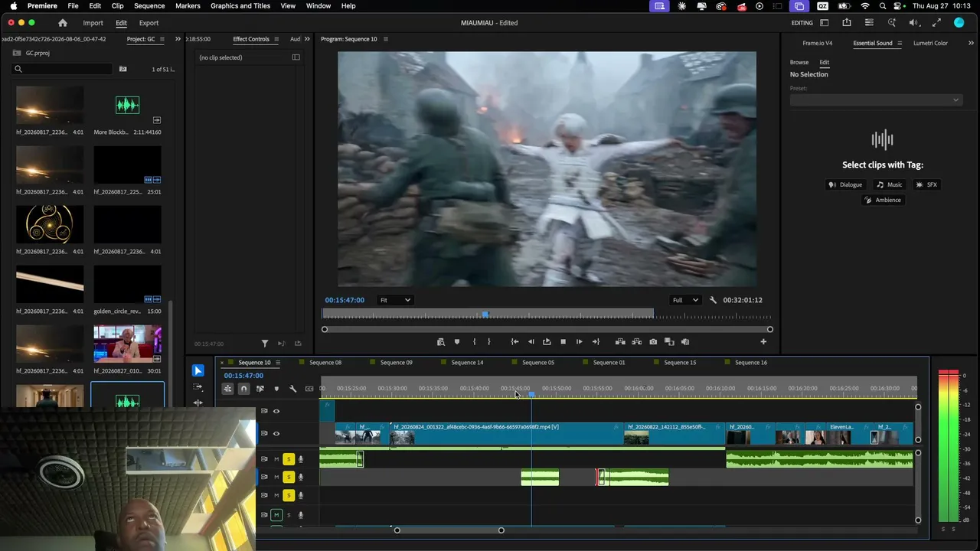Click the Extract button
Viewport: 980px width, 551px height.
[636, 342]
